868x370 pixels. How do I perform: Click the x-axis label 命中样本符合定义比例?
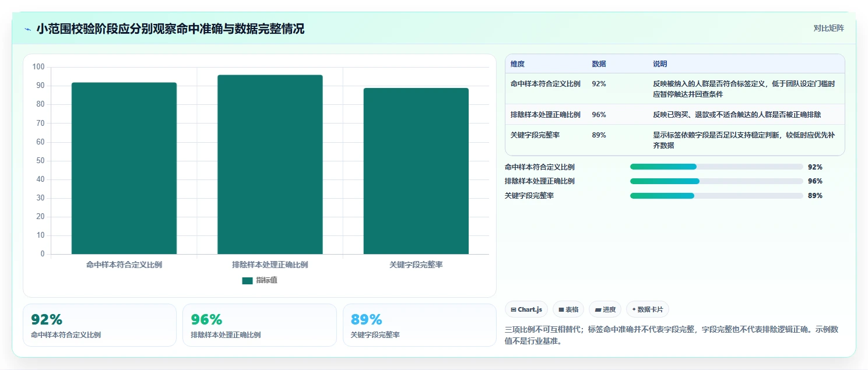(124, 265)
